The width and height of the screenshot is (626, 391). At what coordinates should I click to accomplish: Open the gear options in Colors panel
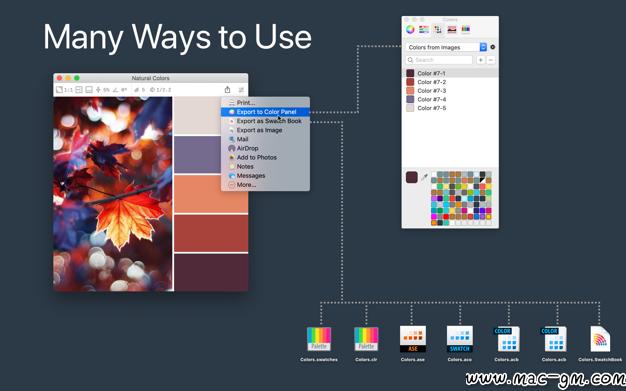493,47
